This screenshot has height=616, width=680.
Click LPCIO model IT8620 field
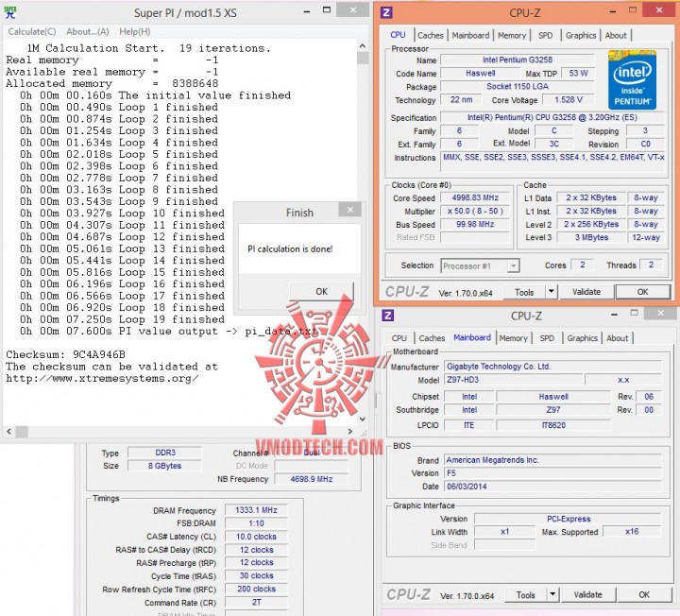552,425
